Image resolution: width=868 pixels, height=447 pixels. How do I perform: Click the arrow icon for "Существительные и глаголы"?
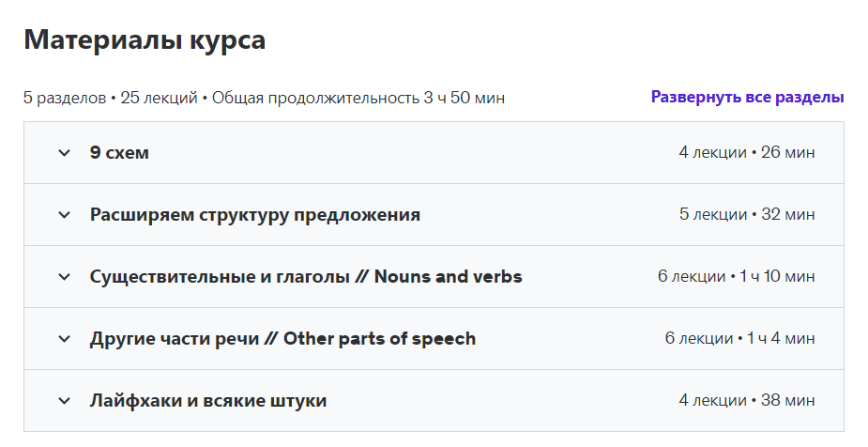point(64,277)
